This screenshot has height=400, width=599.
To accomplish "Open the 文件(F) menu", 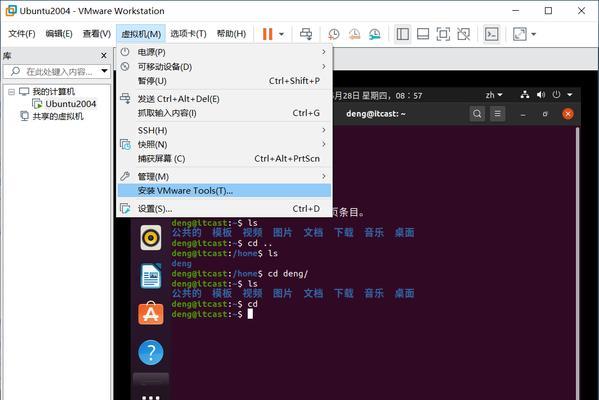I will (22, 34).
